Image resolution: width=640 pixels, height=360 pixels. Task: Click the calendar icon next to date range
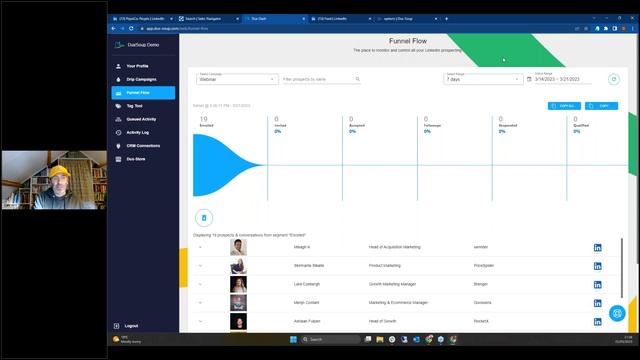coord(529,79)
